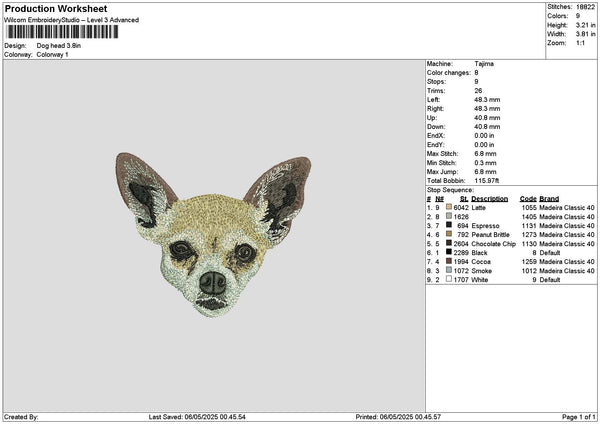The image size is (600, 424).
Task: Click the Page 1 of 1 footer text
Action: (579, 417)
